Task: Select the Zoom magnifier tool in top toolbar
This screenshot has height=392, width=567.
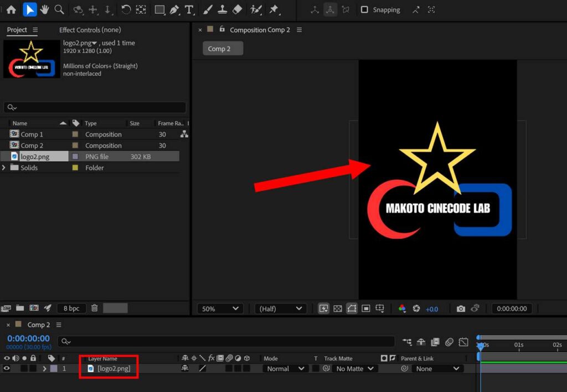Action: coord(59,10)
